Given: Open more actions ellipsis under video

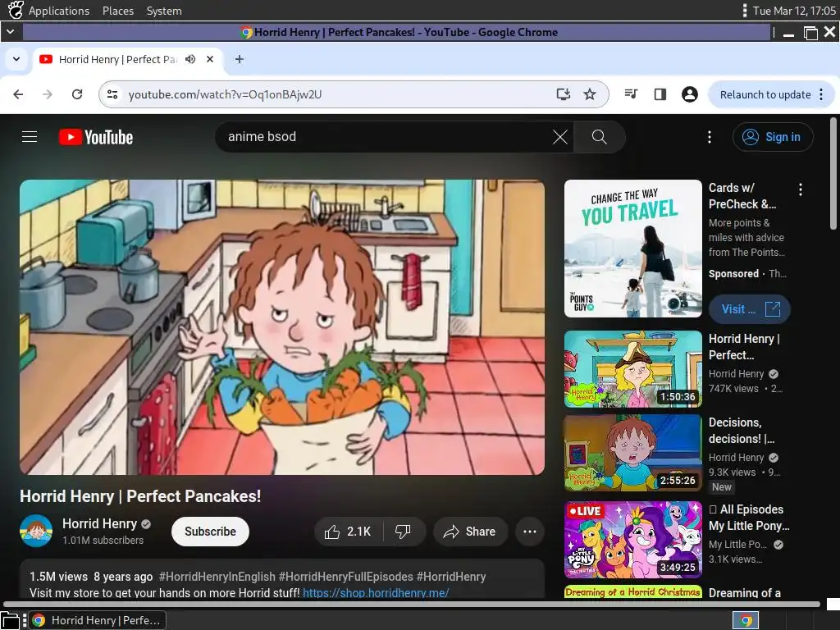Looking at the screenshot, I should click(530, 532).
